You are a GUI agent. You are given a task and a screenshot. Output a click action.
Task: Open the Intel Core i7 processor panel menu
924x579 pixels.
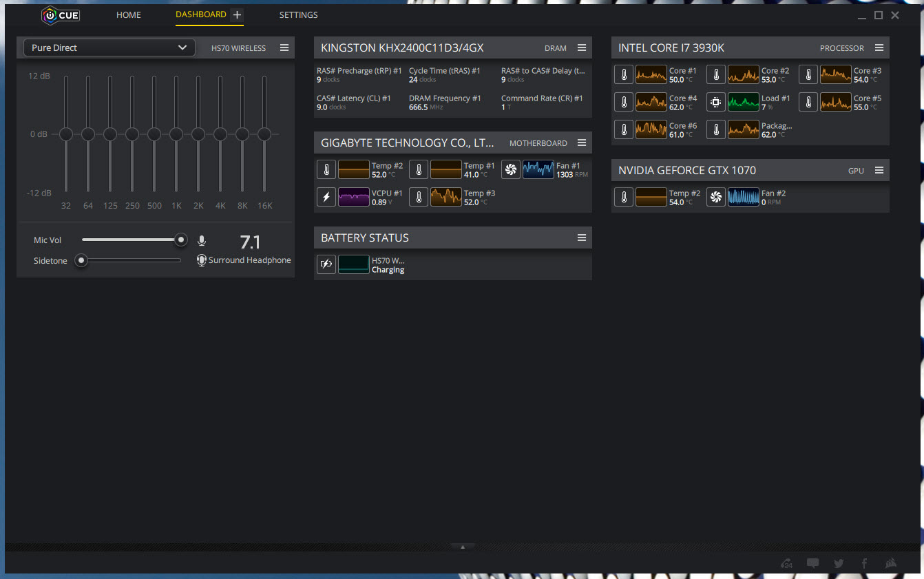(879, 48)
